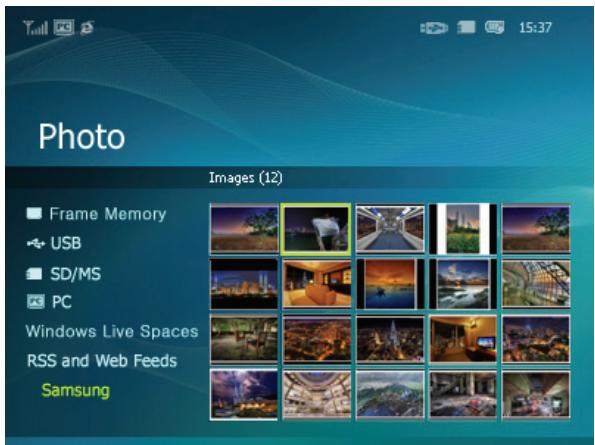The width and height of the screenshot is (595, 445).
Task: Select SD/MS source
Action: pyautogui.click(x=76, y=274)
